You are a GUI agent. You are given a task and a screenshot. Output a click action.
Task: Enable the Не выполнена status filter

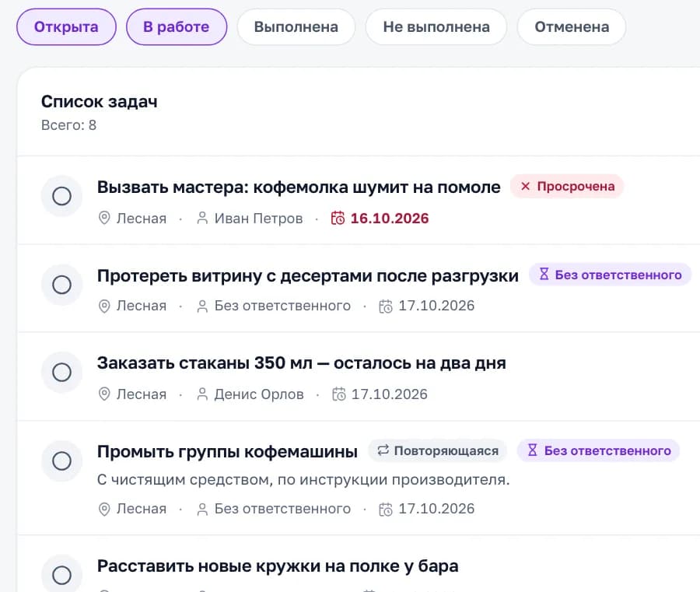tap(436, 26)
